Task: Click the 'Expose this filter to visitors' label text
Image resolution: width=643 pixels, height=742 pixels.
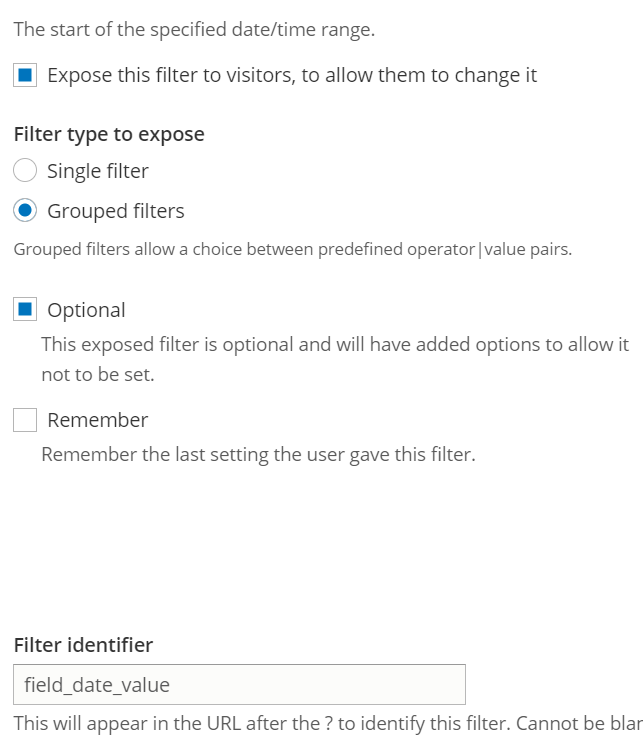Action: (x=291, y=76)
